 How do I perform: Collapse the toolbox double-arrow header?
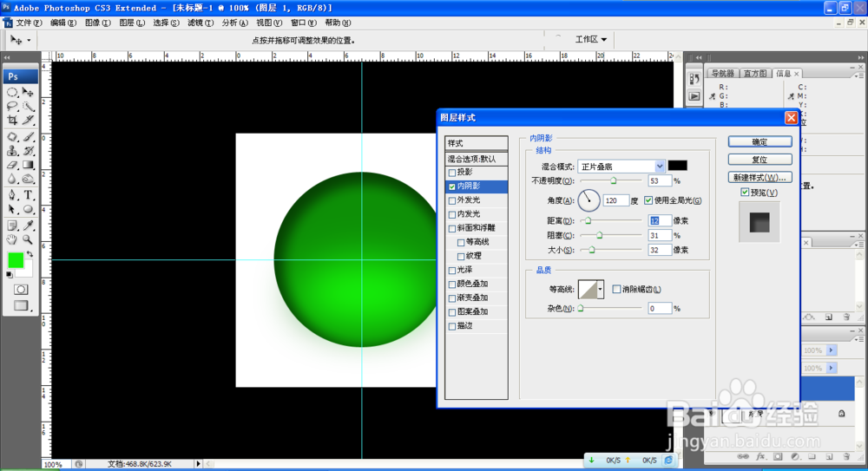pyautogui.click(x=7, y=57)
